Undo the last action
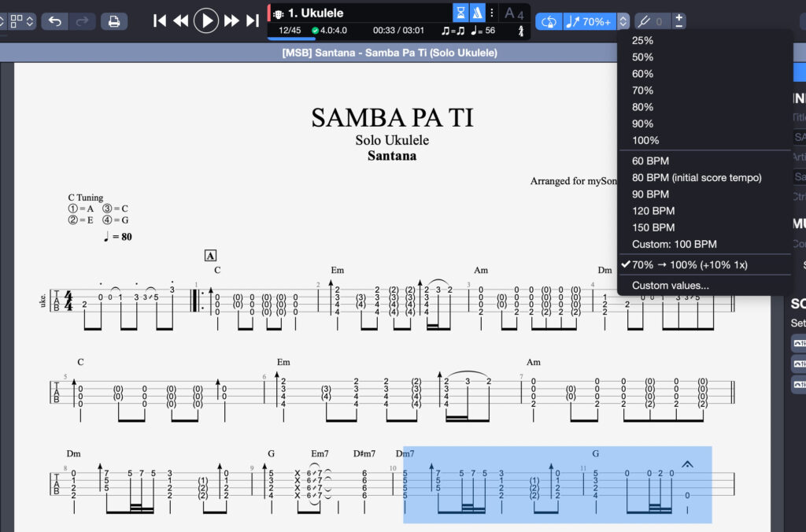This screenshot has height=532, width=806. [x=55, y=20]
